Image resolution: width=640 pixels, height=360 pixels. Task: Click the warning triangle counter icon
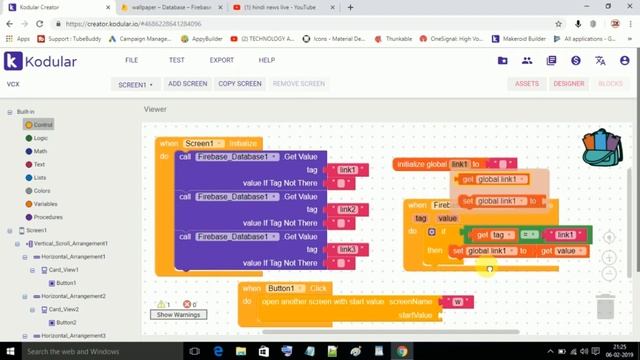(x=161, y=304)
